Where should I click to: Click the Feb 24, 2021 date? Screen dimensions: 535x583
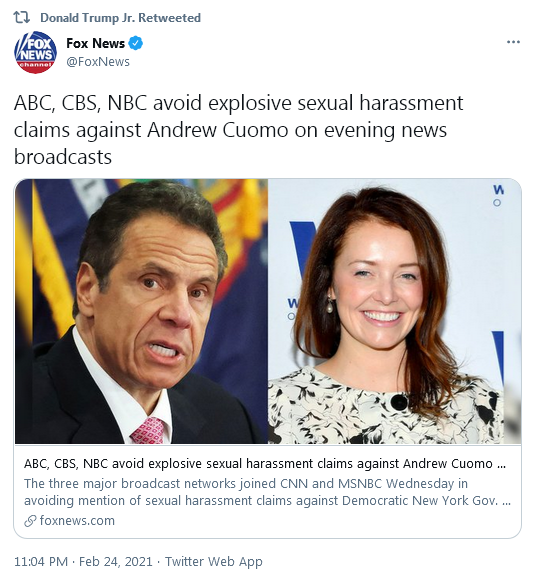tap(116, 561)
